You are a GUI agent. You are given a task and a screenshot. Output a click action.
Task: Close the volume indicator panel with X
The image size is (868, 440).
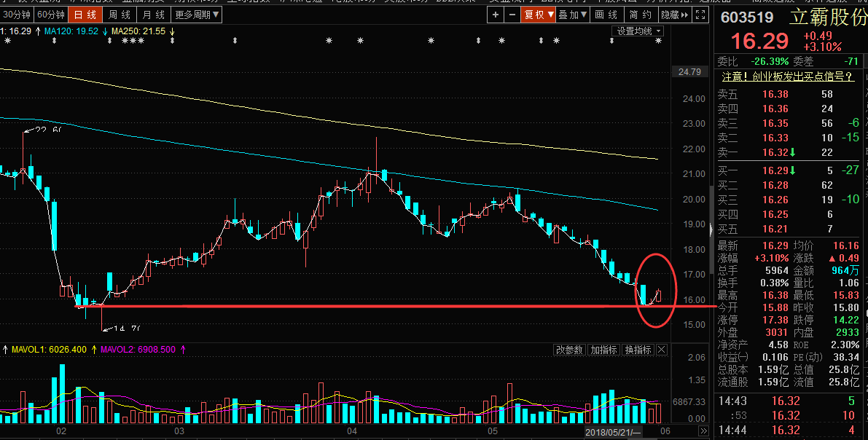click(x=661, y=350)
